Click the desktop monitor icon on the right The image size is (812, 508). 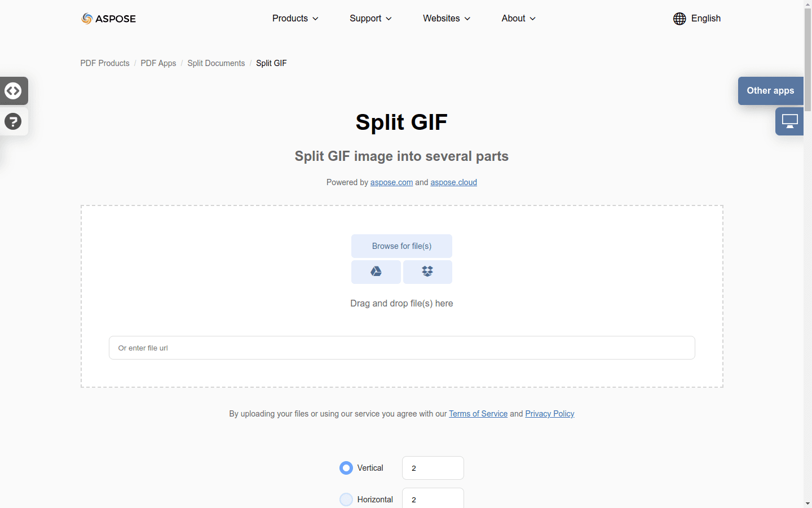[789, 121]
